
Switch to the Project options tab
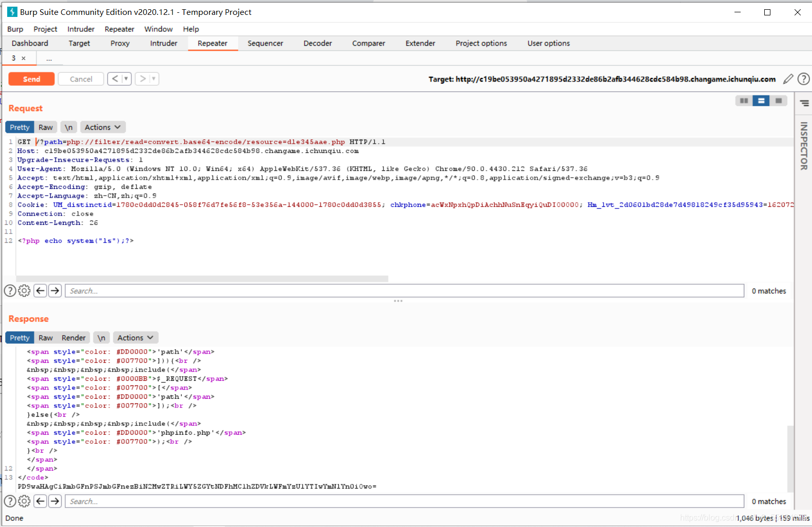pyautogui.click(x=481, y=44)
